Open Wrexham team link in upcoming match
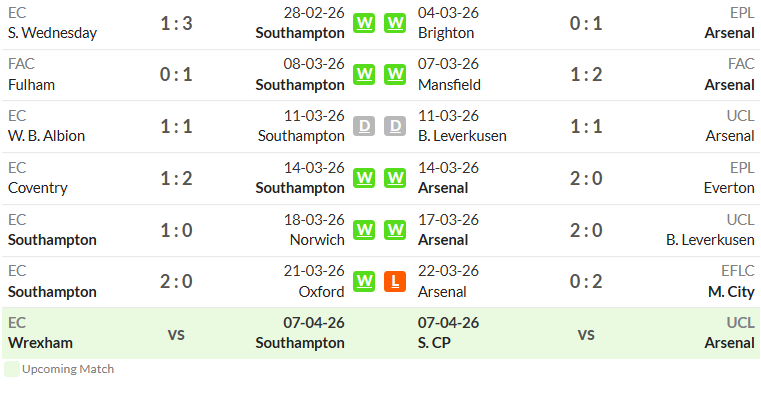 pos(40,343)
